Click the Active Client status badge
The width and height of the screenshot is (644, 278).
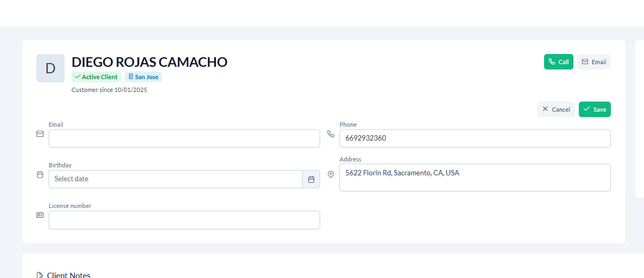[x=96, y=77]
